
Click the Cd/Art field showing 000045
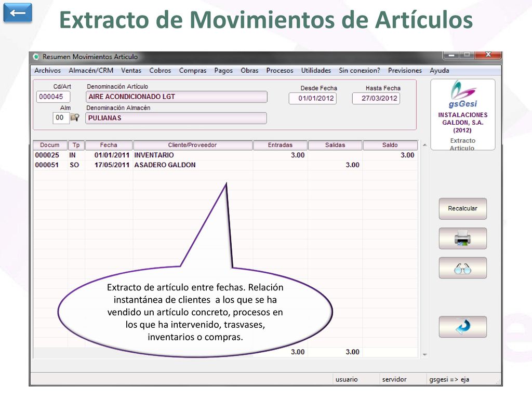point(53,97)
